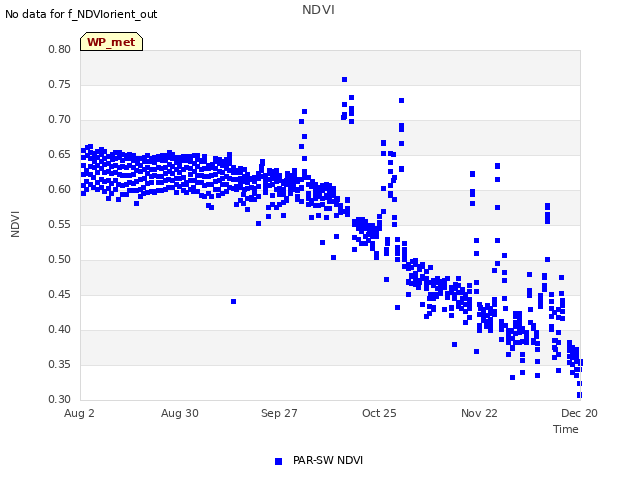Click the isolated outlier point near 0.44 in September
640x480 pixels.
pos(233,302)
